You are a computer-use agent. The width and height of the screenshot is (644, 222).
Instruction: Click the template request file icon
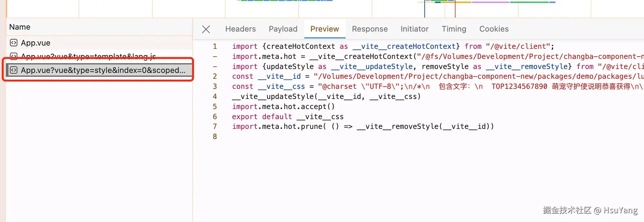point(14,56)
